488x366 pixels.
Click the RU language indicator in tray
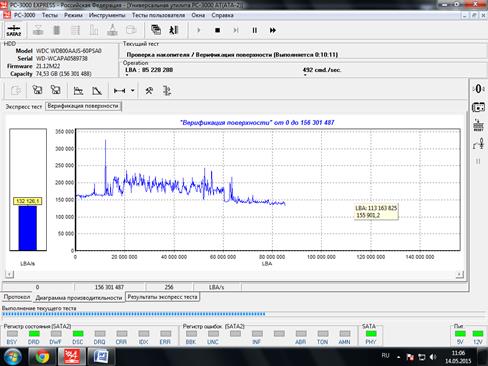tap(385, 356)
